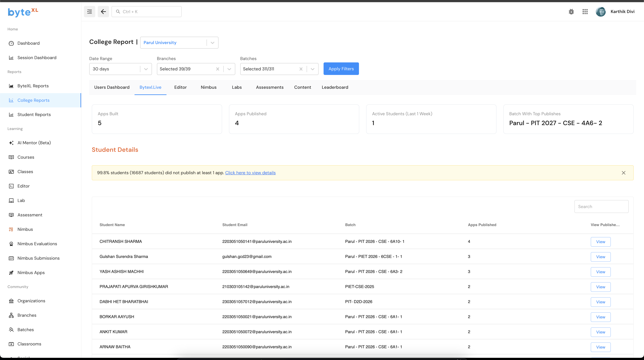Click the bug report icon
This screenshot has width=644, height=360.
point(571,11)
